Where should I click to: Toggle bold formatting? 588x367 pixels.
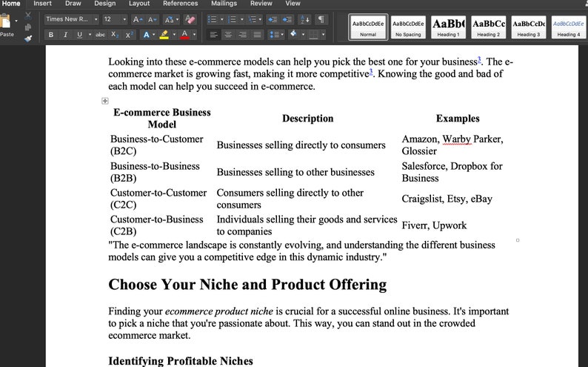click(51, 35)
